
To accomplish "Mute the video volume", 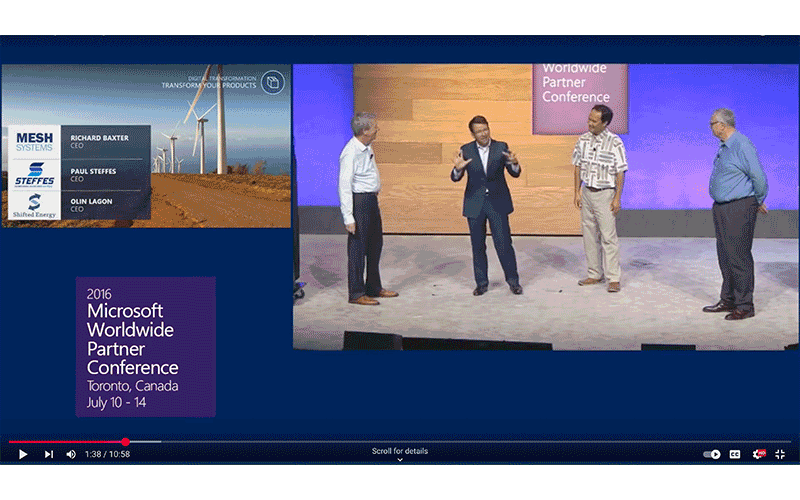I will point(71,454).
